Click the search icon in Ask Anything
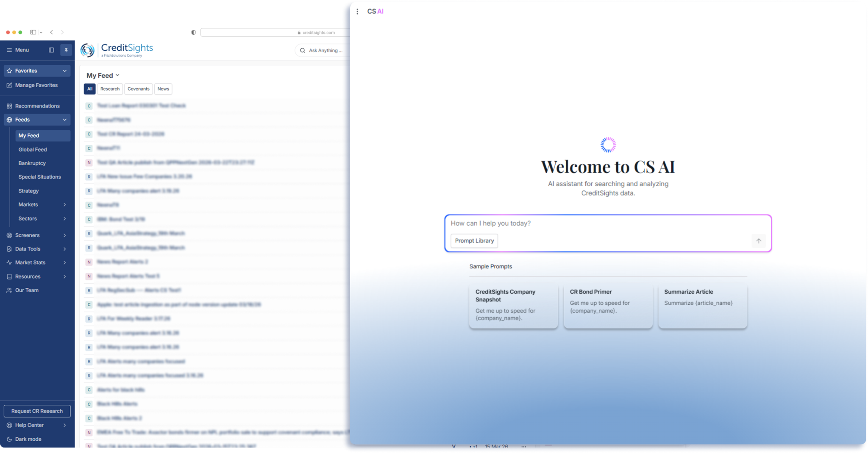 click(x=303, y=50)
